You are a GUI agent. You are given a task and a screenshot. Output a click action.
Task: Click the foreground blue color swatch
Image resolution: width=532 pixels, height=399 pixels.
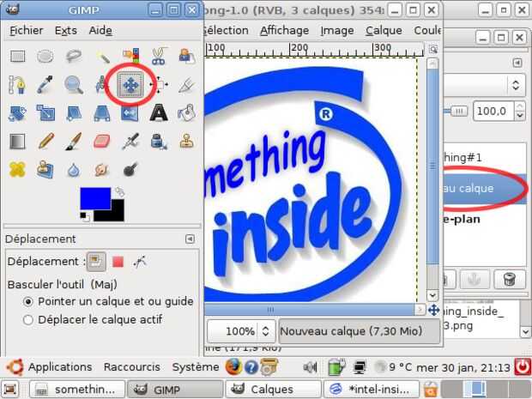coord(95,198)
